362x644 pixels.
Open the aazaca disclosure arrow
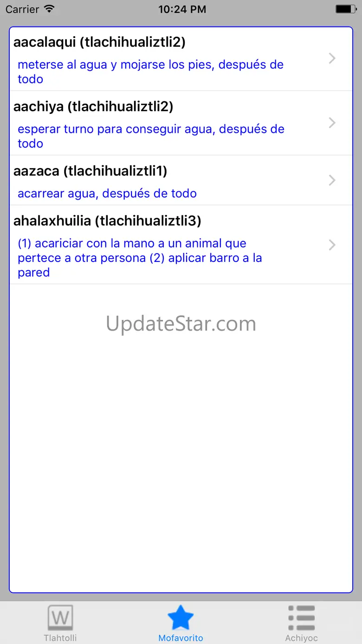pyautogui.click(x=332, y=180)
